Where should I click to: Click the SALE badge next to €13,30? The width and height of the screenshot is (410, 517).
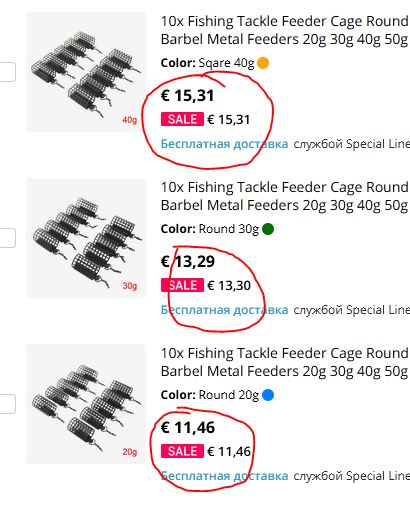pos(182,285)
